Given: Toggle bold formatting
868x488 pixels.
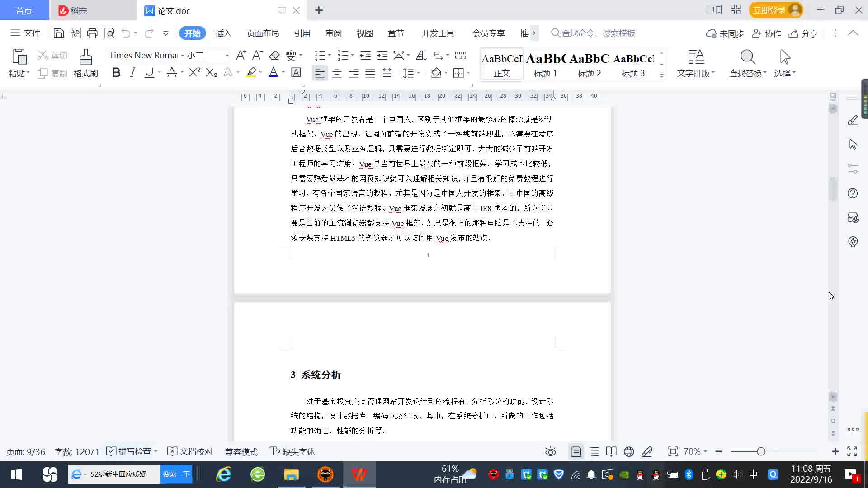Looking at the screenshot, I should pyautogui.click(x=116, y=73).
